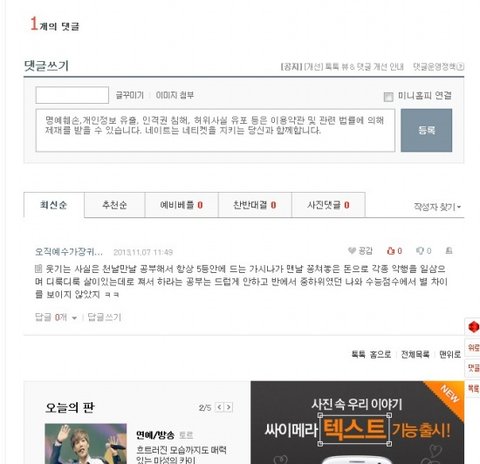Go to previous 오늘의 판 slide arrow
480x464 pixels.
pyautogui.click(x=219, y=407)
